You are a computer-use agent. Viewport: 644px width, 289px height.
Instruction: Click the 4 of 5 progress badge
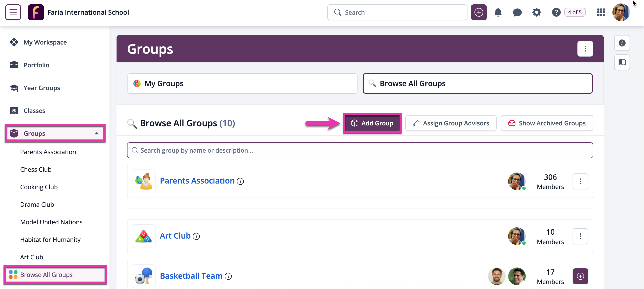click(575, 12)
